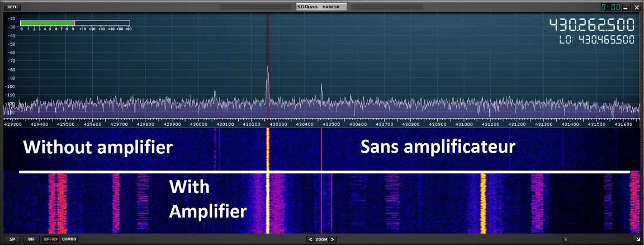
Task: Switch to SP spectrum-only display mode
Action: tap(12, 239)
